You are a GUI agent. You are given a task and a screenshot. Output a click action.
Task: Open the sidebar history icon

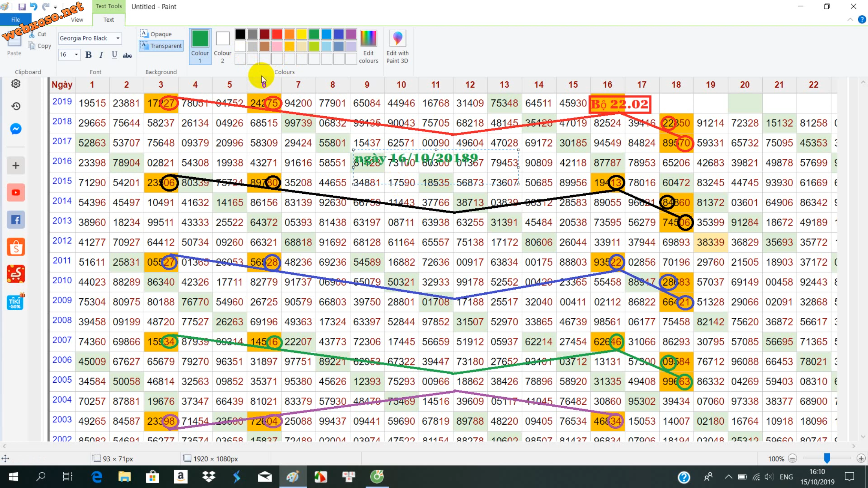click(16, 106)
